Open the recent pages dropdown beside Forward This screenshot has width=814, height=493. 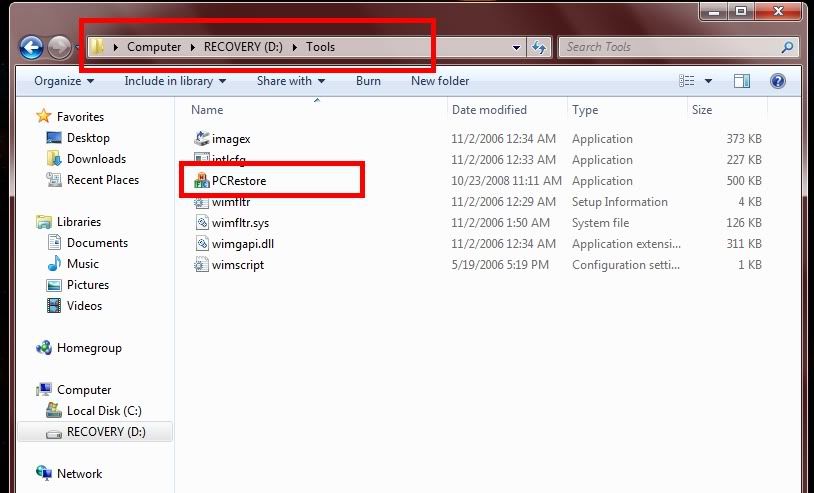pos(77,48)
